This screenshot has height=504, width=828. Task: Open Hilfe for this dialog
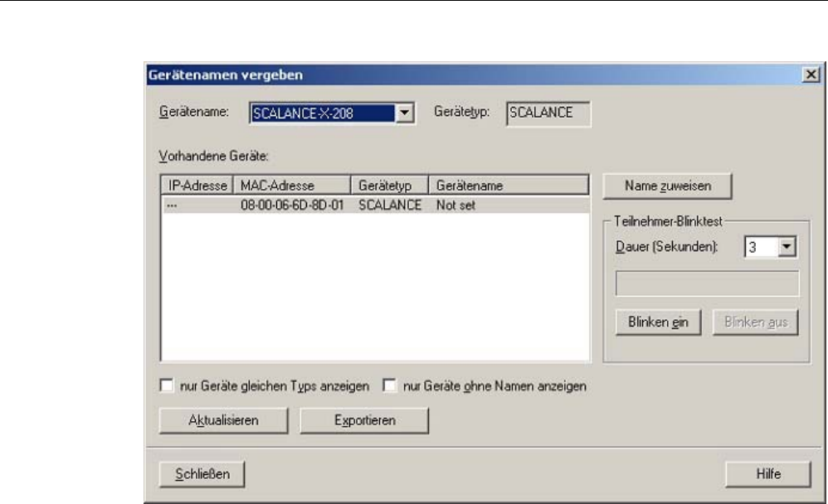[x=767, y=474]
